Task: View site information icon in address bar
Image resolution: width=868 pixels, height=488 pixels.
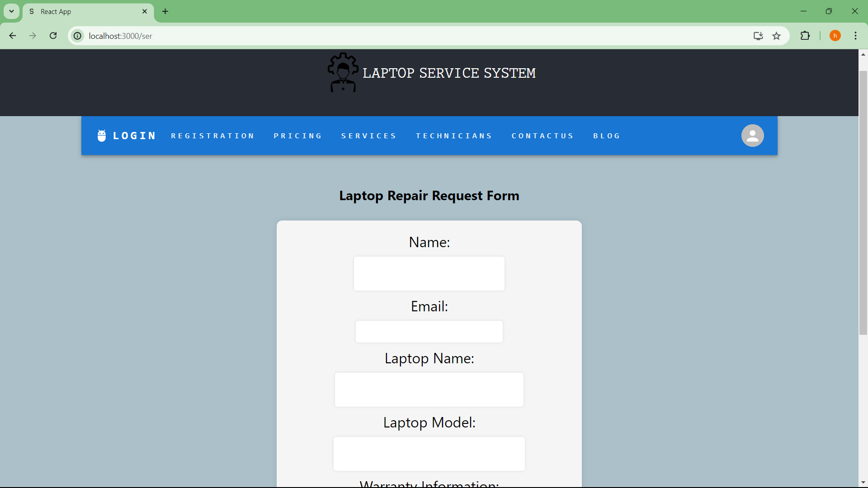Action: 78,36
